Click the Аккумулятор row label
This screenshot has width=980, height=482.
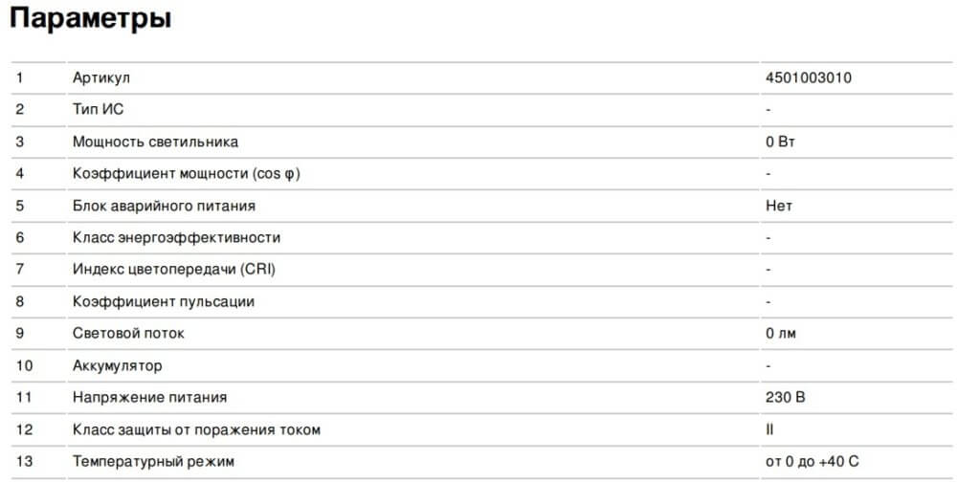click(x=117, y=365)
